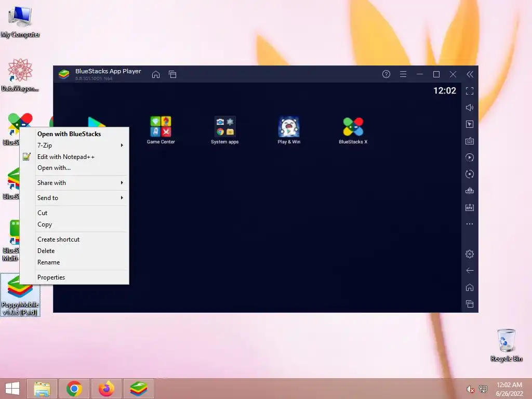Select the Recycle Bin icon
This screenshot has height=399, width=532.
coord(506,345)
